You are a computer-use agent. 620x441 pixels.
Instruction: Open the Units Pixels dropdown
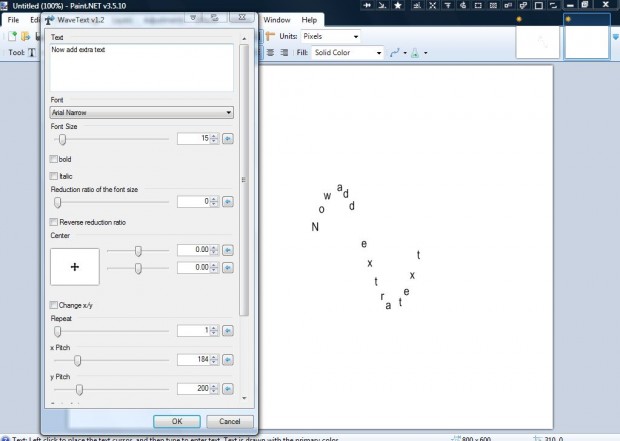pos(331,36)
